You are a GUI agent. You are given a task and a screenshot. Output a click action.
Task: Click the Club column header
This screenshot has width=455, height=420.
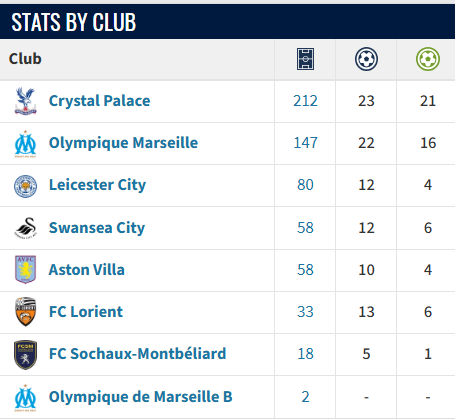point(25,59)
